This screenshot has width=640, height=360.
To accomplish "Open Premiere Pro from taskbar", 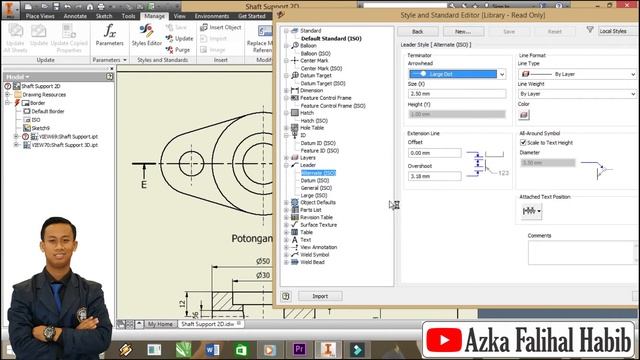I will [x=300, y=349].
